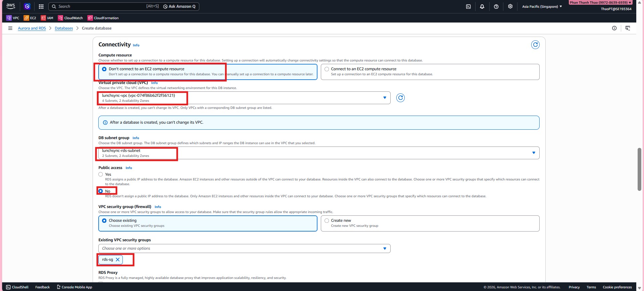Viewport: 644px width, 291px height.
Task: Select Connect to an EC2 compute resource
Action: 327,69
